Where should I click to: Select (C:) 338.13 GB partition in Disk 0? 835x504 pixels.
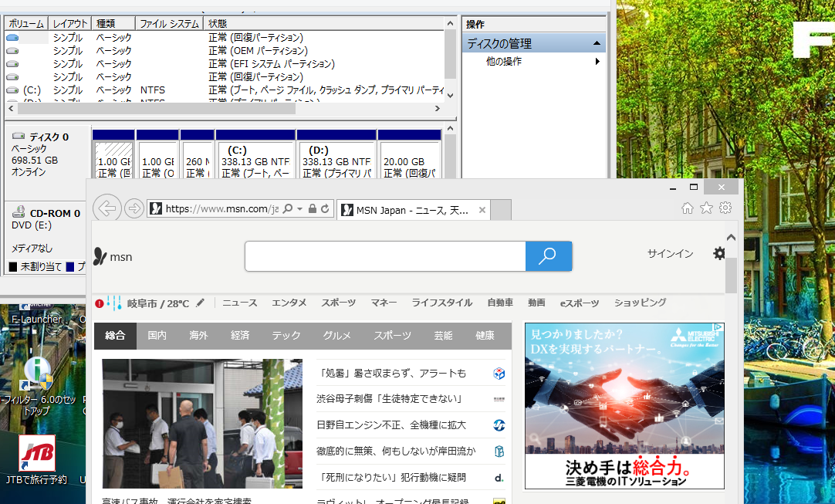click(255, 154)
